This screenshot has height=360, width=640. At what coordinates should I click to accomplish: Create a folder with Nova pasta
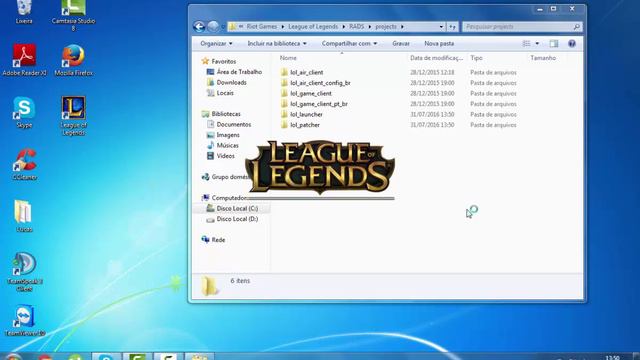tap(439, 43)
